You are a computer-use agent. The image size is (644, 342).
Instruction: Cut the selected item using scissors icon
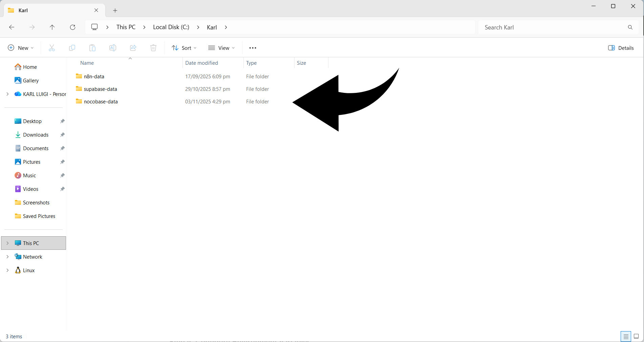point(51,48)
